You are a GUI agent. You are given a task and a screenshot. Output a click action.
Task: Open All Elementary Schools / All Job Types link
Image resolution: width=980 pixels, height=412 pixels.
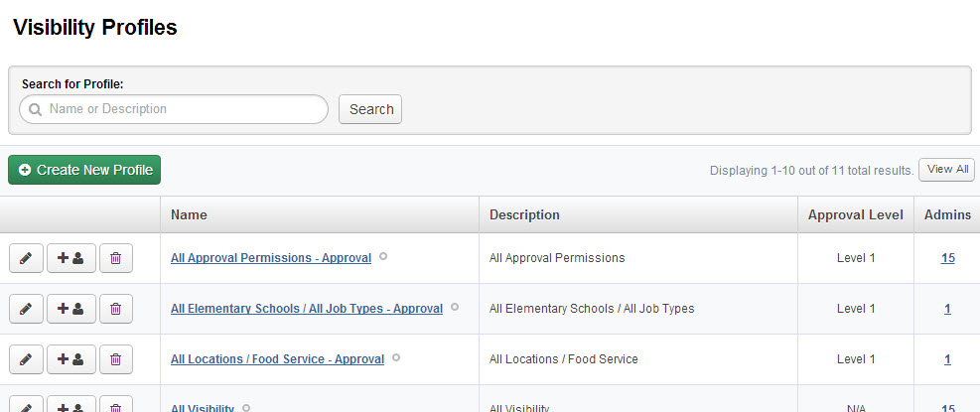coord(306,308)
